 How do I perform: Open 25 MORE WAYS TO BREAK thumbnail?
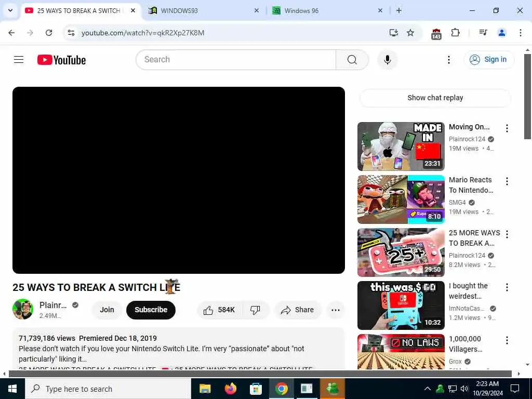(x=401, y=252)
